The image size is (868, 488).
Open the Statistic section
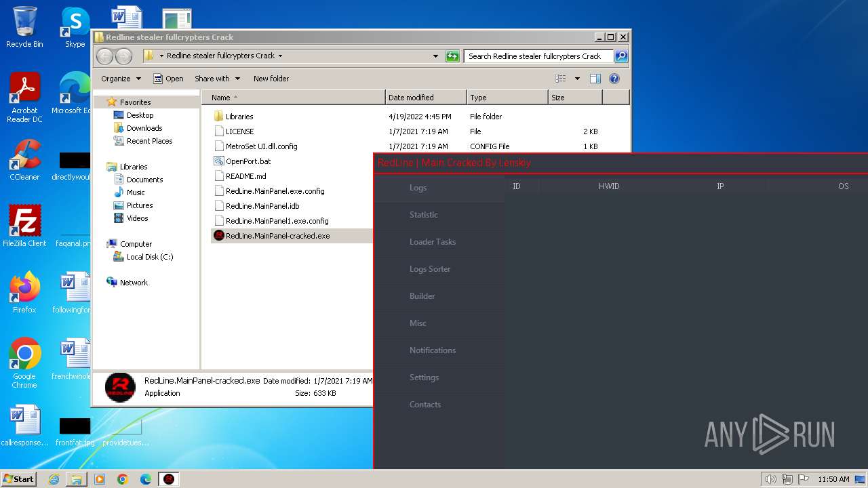pos(423,215)
